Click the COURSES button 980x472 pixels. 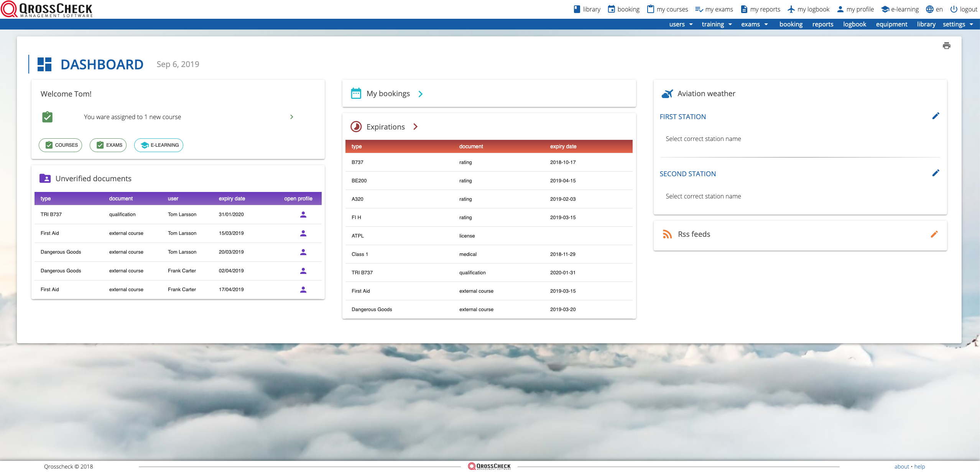pyautogui.click(x=61, y=145)
